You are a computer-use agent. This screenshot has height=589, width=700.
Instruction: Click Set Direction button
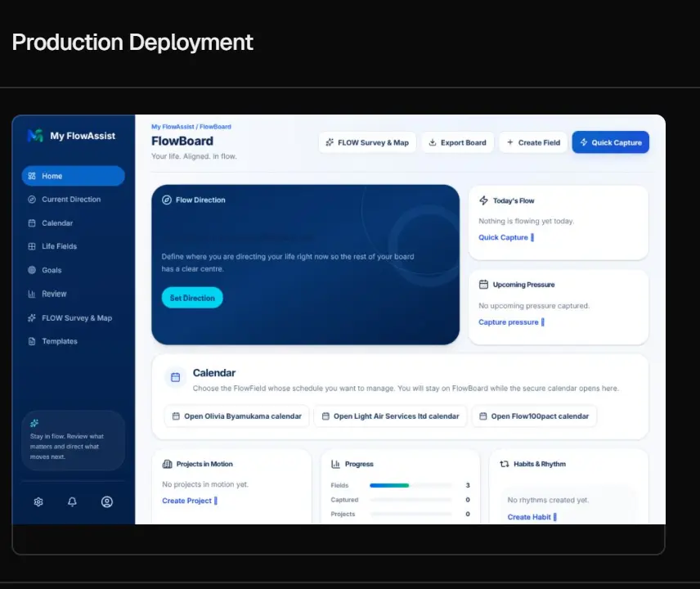[x=192, y=298]
